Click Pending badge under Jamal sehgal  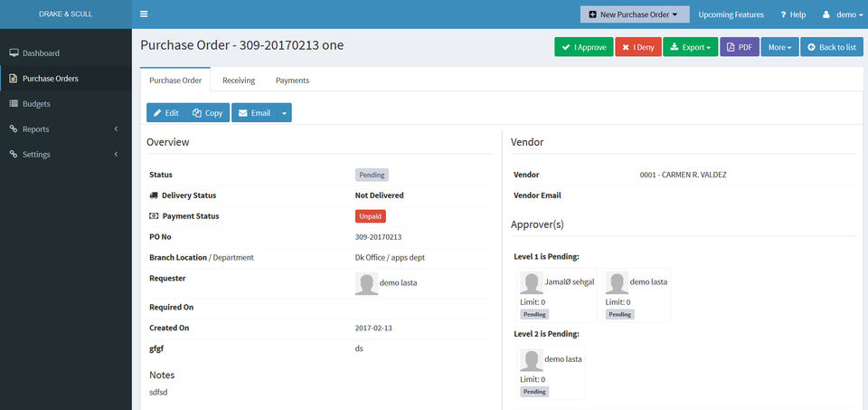pos(534,314)
